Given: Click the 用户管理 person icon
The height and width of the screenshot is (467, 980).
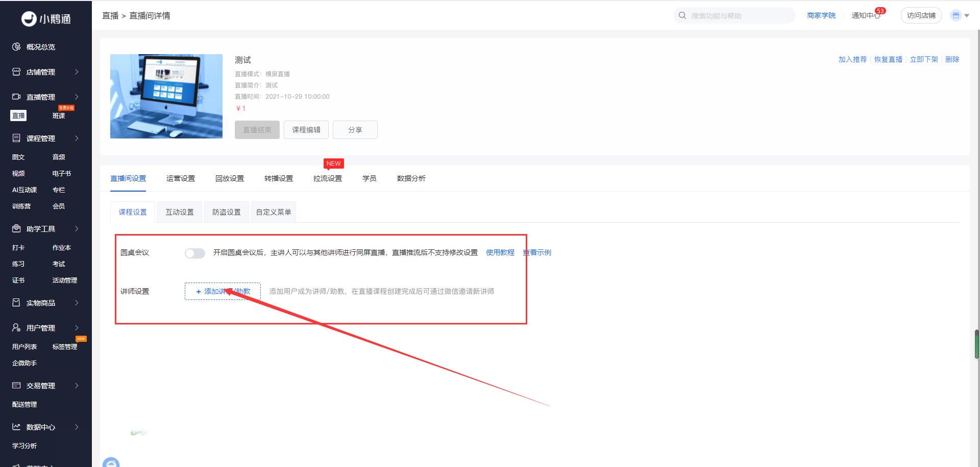Looking at the screenshot, I should 16,328.
